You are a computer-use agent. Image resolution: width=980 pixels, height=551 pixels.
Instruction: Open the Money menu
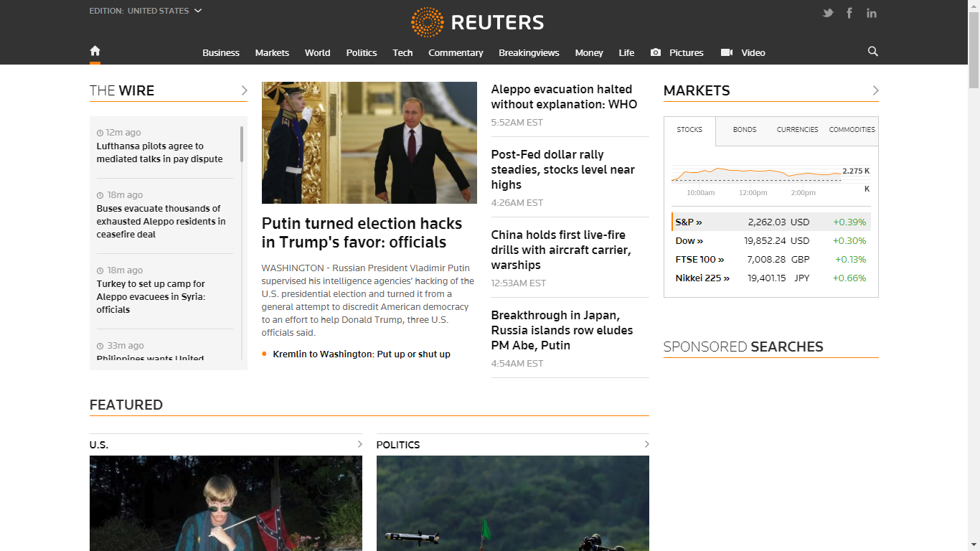pyautogui.click(x=589, y=52)
